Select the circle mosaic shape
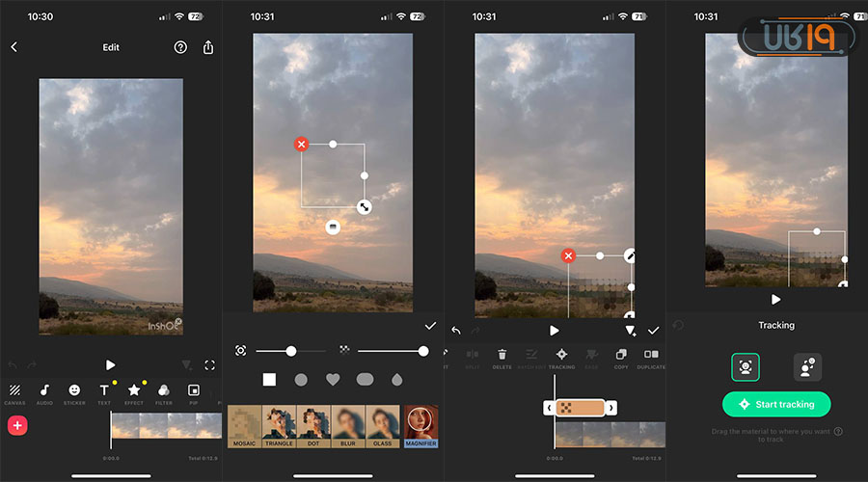The image size is (868, 482). point(301,380)
